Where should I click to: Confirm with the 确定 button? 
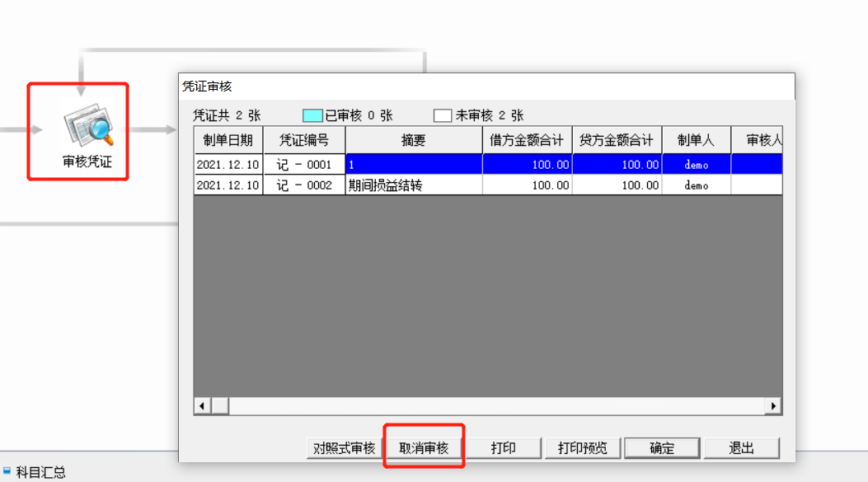[x=662, y=447]
